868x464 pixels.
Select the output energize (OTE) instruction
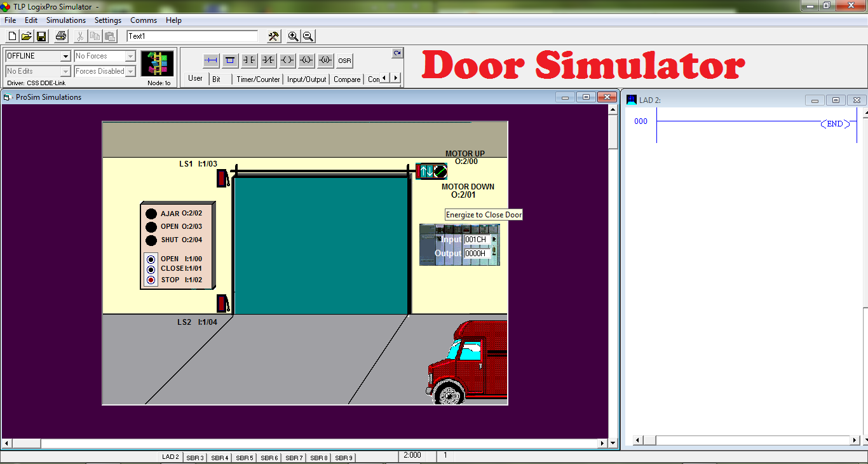coord(287,60)
